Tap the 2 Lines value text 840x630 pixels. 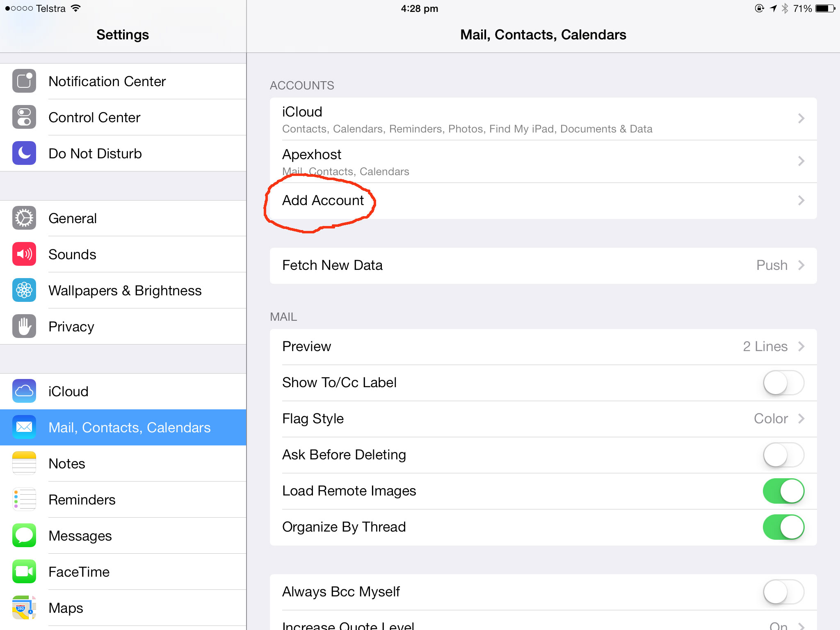[765, 347]
